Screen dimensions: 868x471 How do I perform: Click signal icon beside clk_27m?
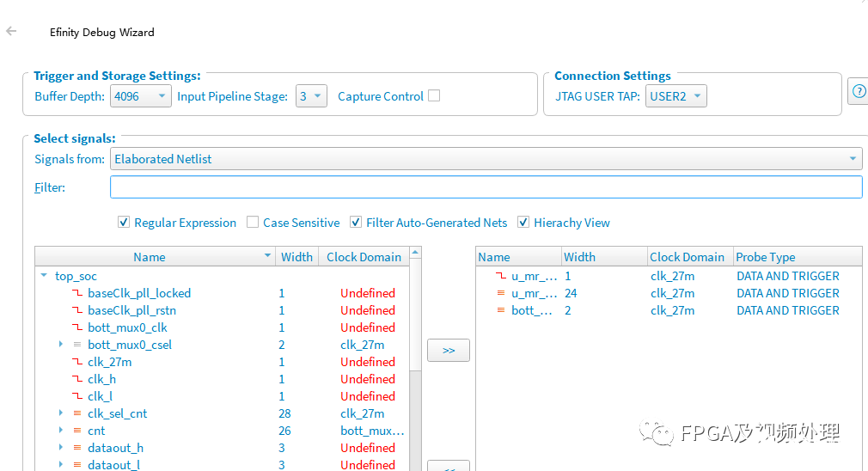77,362
